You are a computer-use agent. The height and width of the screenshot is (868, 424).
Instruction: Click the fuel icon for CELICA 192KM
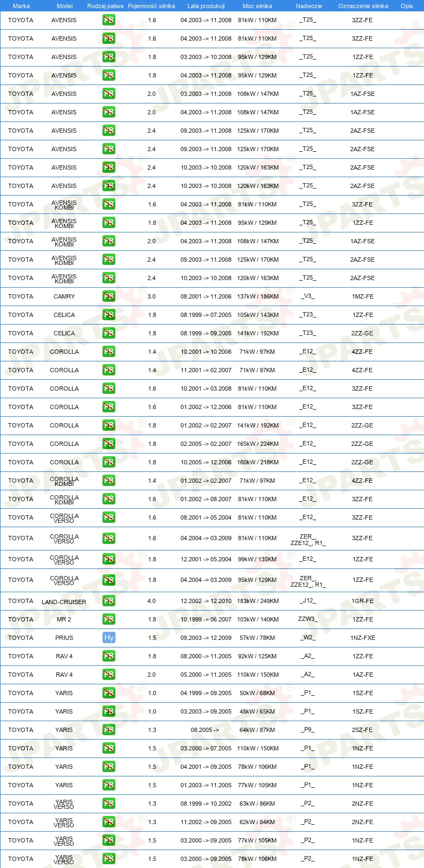pos(109,333)
